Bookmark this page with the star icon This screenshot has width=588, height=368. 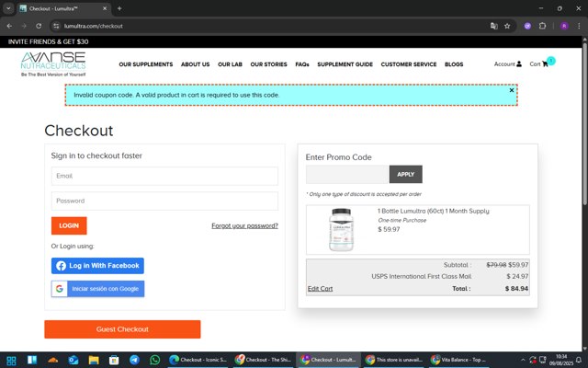pyautogui.click(x=507, y=26)
